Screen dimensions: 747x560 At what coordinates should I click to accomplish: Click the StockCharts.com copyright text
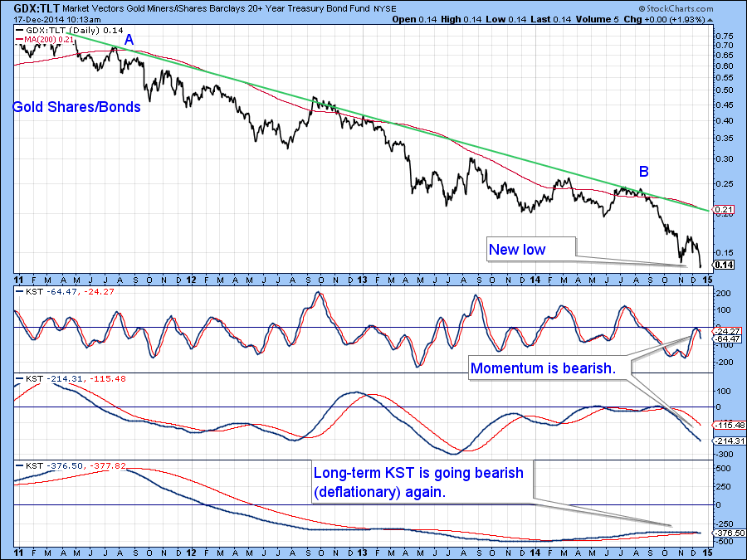676,8
